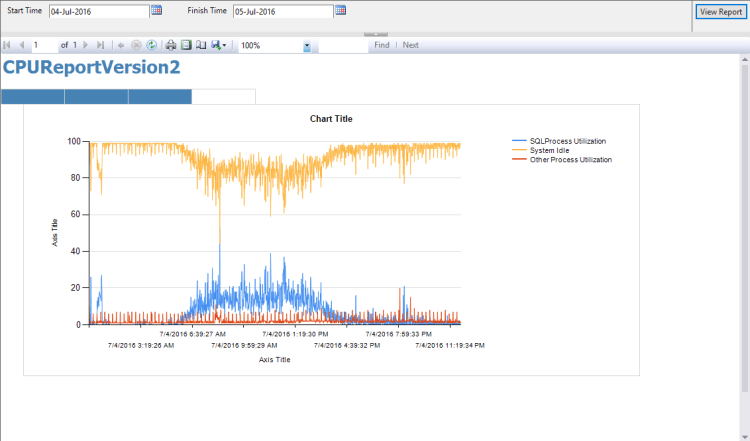
Task: Click the blue SQLProcess Utilization legend swatch
Action: pyautogui.click(x=519, y=141)
